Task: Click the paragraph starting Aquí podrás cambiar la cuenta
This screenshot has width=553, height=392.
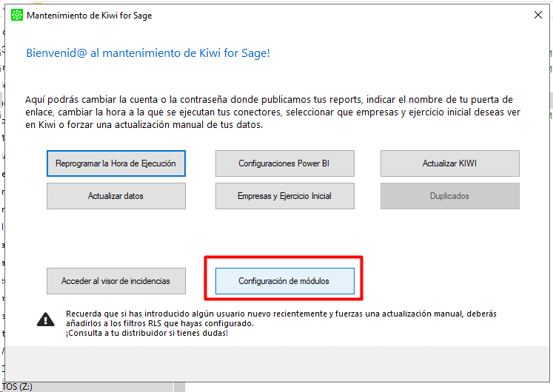Action: pos(272,112)
